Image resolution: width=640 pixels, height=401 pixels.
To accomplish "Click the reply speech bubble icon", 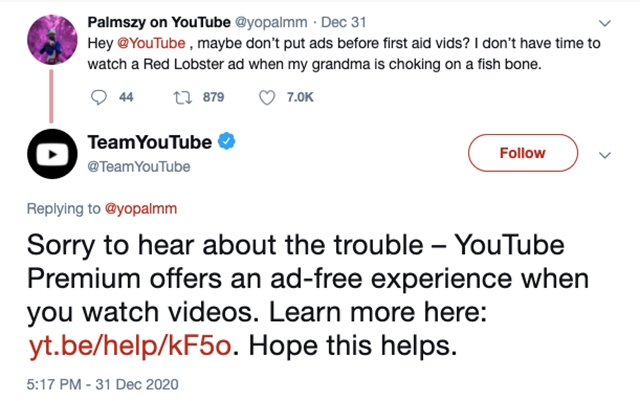I will [97, 97].
